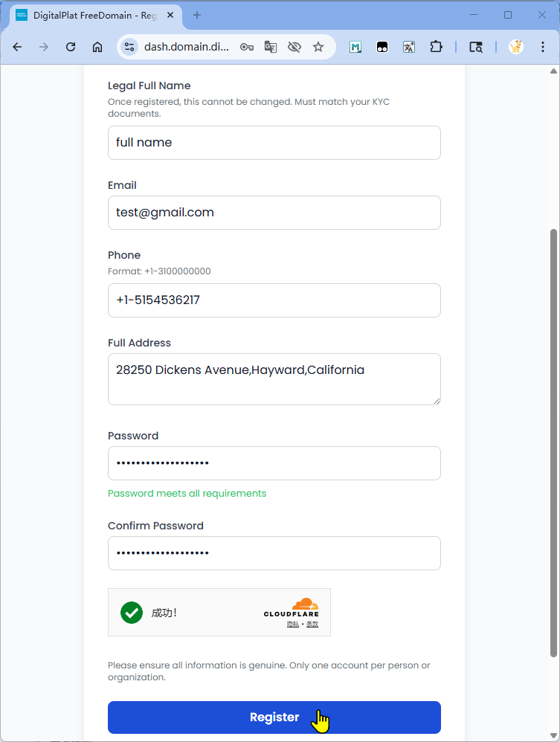Image resolution: width=560 pixels, height=742 pixels.
Task: Click the Tampermonkey extension icon
Action: tap(382, 47)
